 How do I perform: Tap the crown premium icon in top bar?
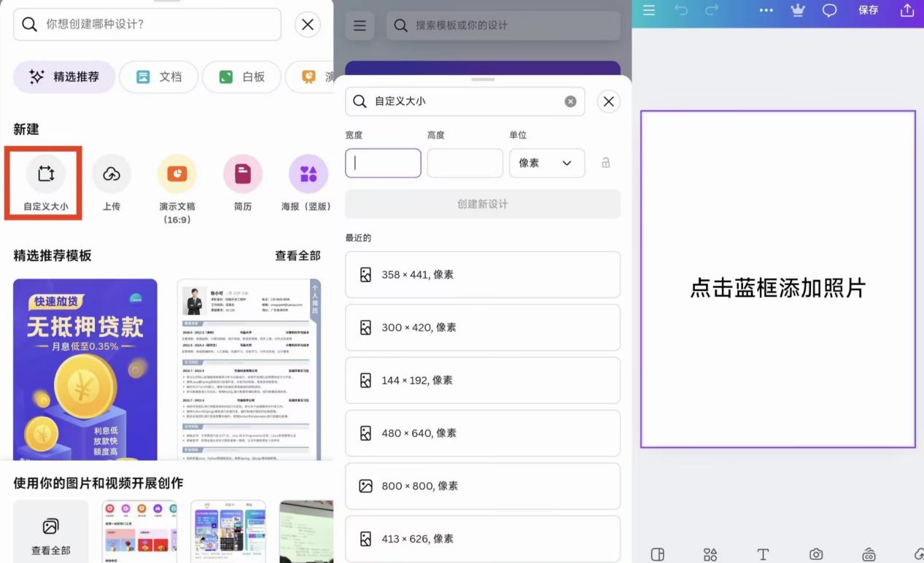797,11
